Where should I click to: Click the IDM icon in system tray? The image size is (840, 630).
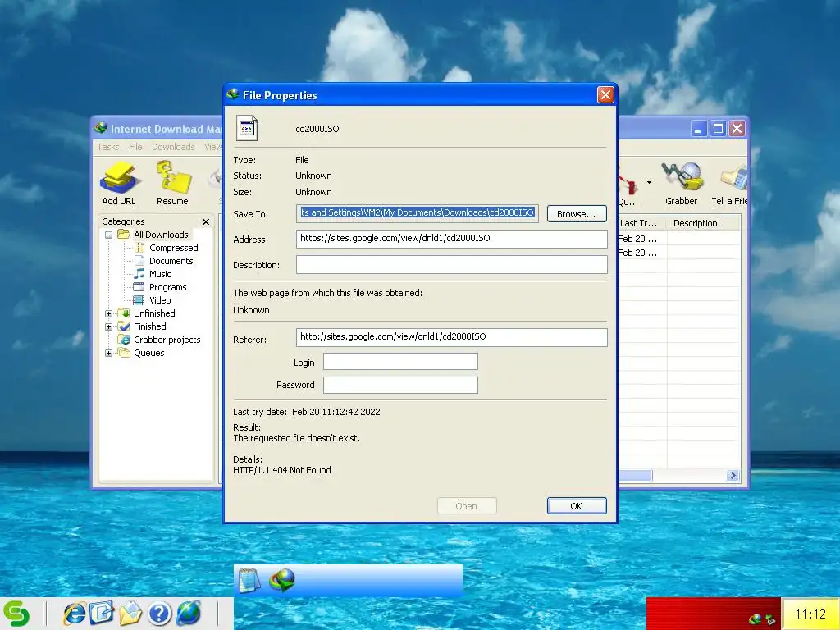(x=756, y=619)
